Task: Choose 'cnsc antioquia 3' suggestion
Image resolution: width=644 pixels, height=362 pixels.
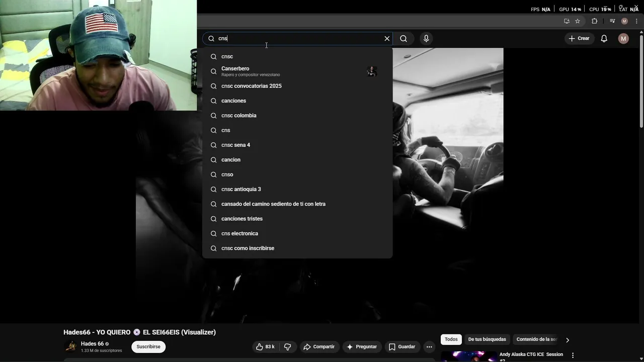Action: 297,189
